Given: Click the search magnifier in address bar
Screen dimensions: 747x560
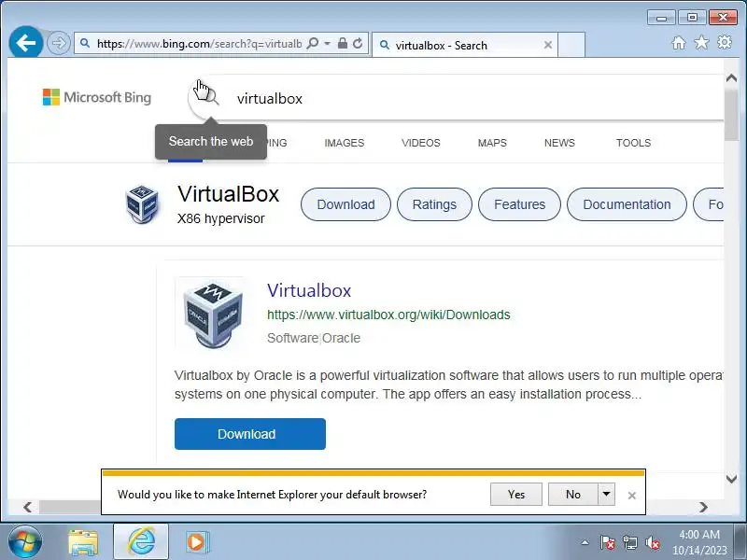Looking at the screenshot, I should (x=313, y=43).
